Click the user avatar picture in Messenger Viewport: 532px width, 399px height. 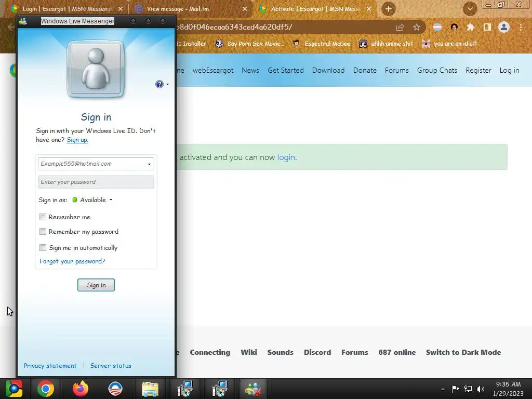(x=96, y=69)
